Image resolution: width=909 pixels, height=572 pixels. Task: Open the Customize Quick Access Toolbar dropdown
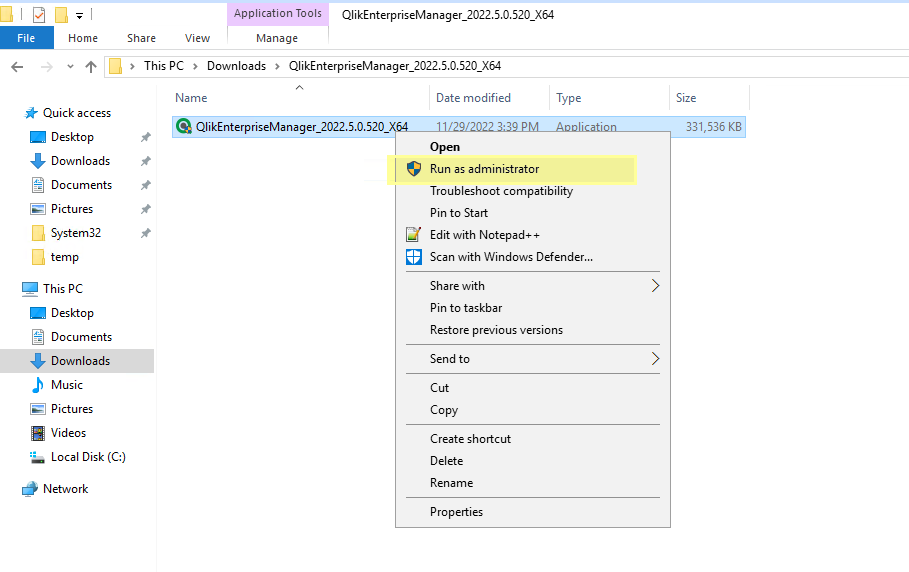click(x=79, y=16)
